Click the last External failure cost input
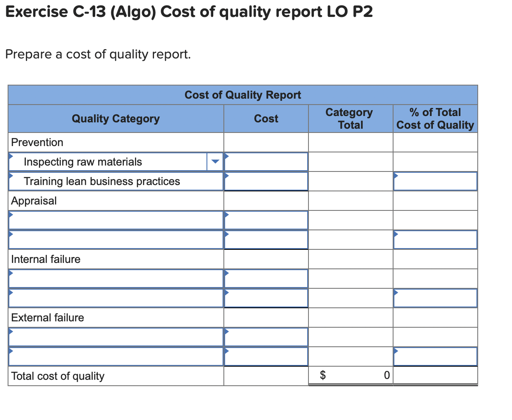The image size is (512, 420). point(266,356)
